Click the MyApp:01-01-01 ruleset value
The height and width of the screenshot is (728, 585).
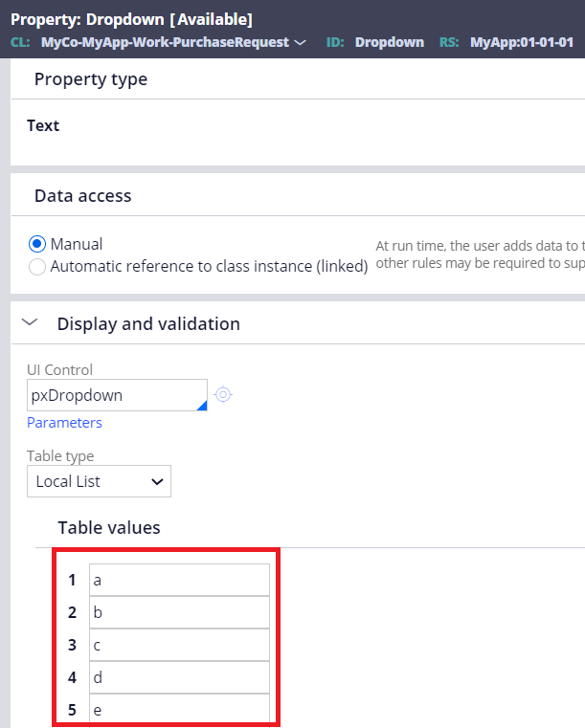pos(522,42)
